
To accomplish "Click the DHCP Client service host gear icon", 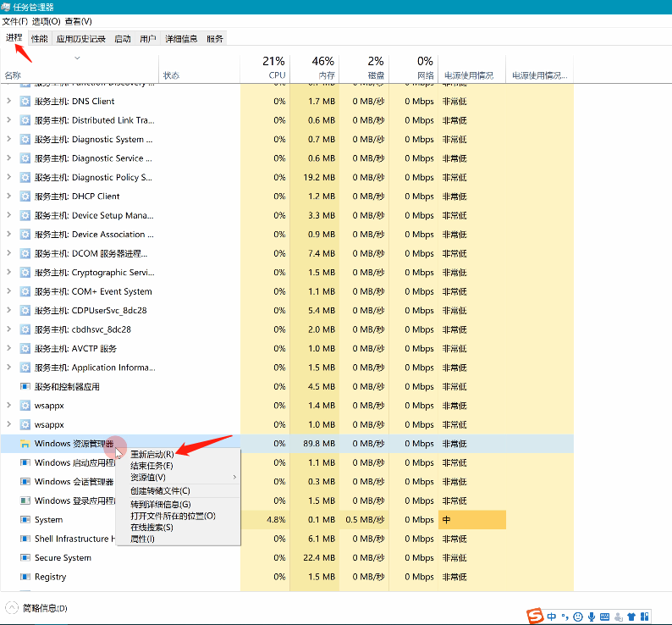I will (25, 196).
